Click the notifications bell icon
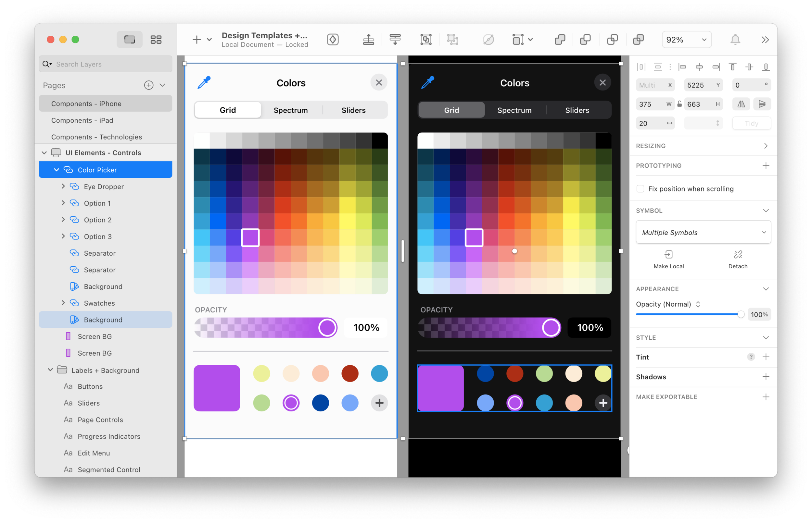The image size is (812, 523). 735,40
